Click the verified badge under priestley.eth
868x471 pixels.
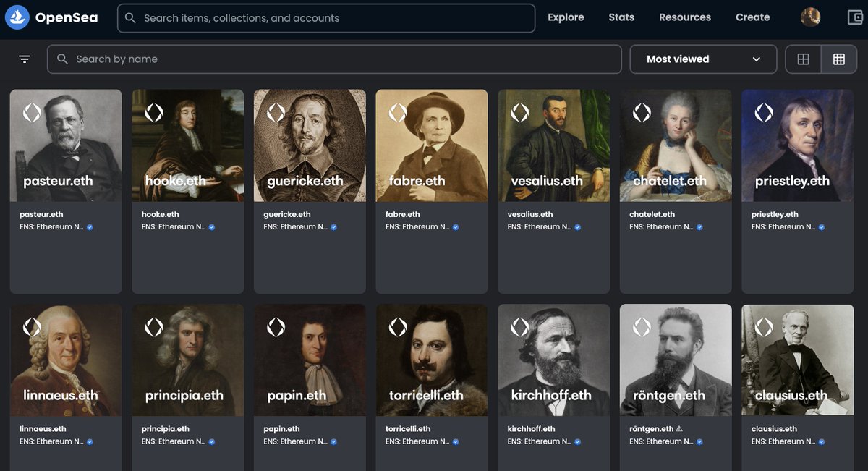pyautogui.click(x=822, y=227)
